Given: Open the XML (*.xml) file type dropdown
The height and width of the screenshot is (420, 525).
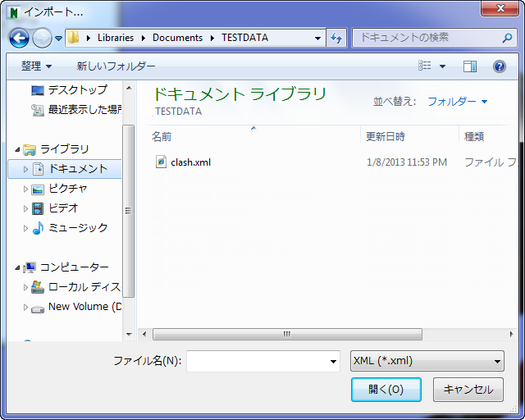Looking at the screenshot, I should coord(427,361).
